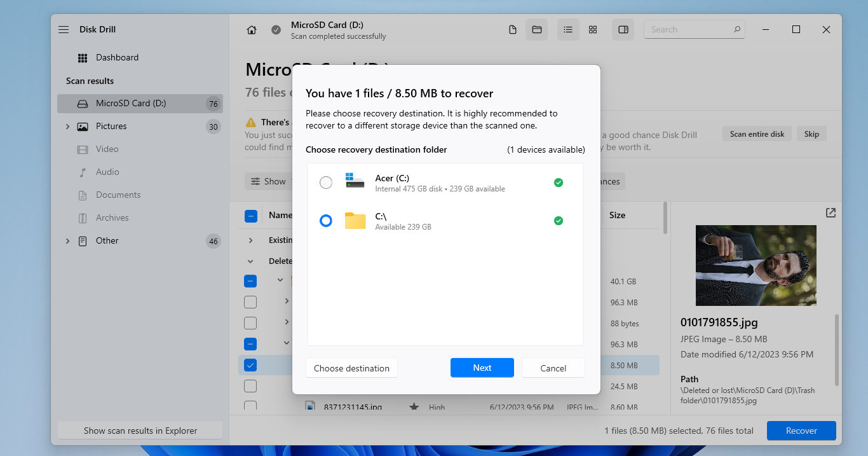The width and height of the screenshot is (868, 456).
Task: Click the 24.5 MB size cell
Action: (x=623, y=386)
